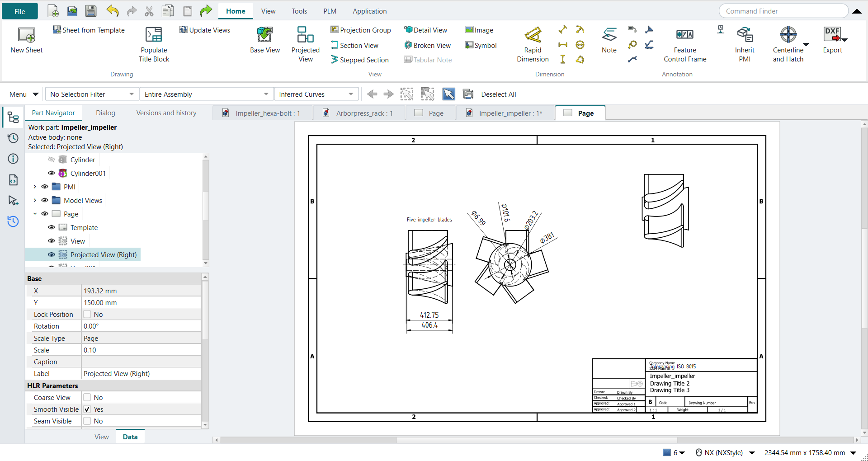Click the Save disk icon
868x461 pixels.
pos(91,11)
